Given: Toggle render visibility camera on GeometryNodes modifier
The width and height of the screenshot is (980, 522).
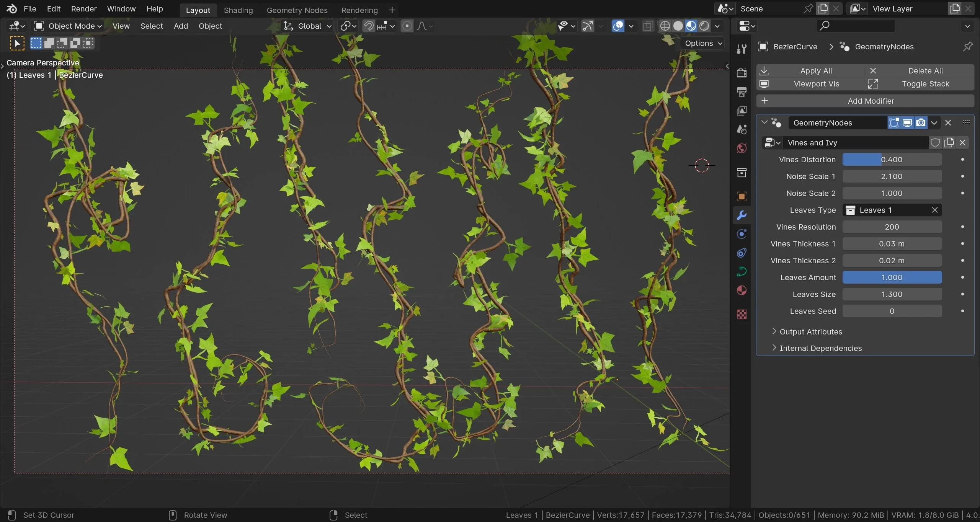Looking at the screenshot, I should pos(921,123).
